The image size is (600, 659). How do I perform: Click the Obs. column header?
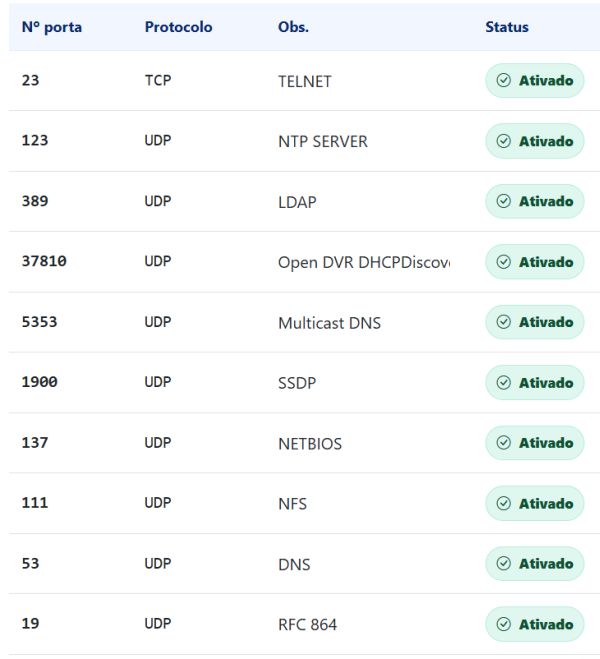coord(293,27)
